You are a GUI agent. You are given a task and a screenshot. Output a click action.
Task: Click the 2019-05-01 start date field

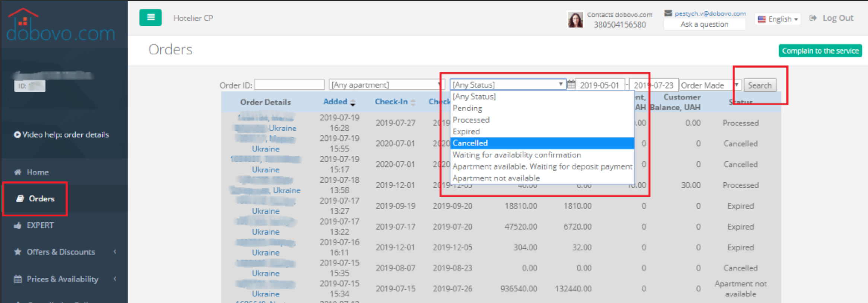coord(600,85)
